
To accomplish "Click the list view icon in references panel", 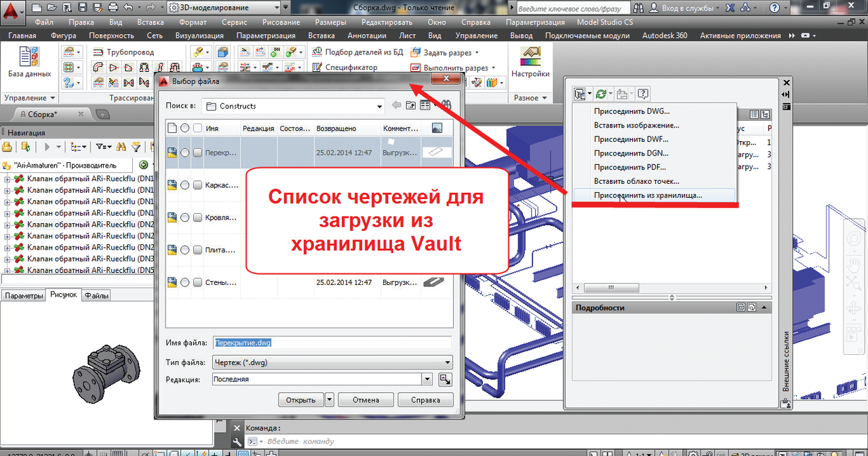I will coord(754,114).
